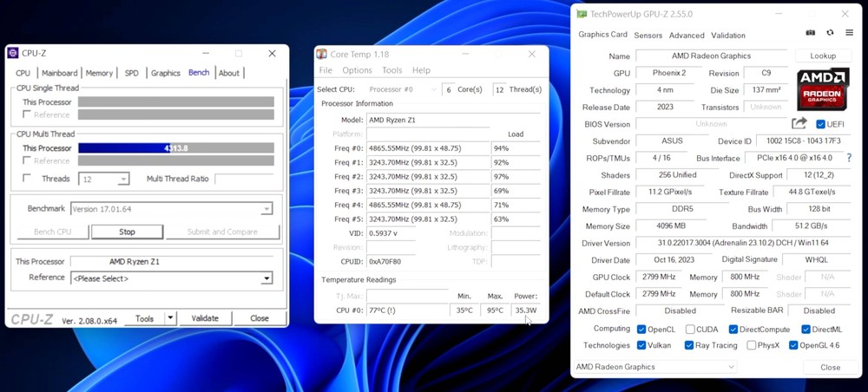
Task: Toggle the Threads checkbox in CPU-Z
Action: point(27,178)
